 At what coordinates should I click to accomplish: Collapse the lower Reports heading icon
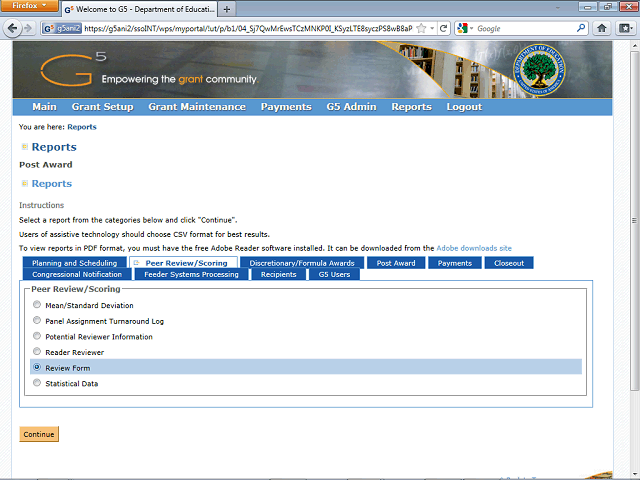[x=24, y=184]
